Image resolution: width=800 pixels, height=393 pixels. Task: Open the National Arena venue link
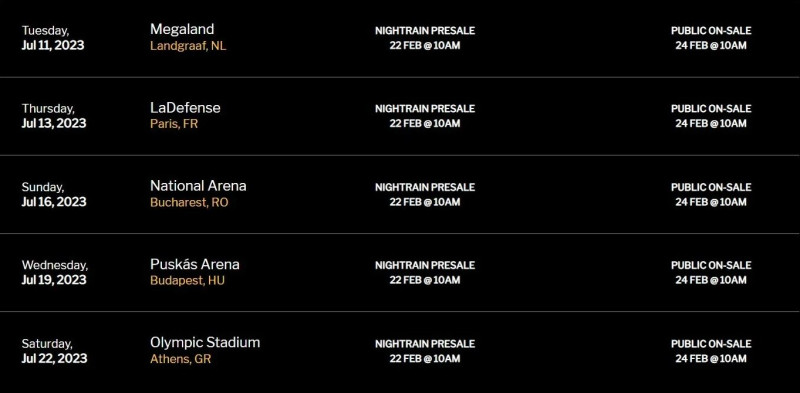pos(198,186)
